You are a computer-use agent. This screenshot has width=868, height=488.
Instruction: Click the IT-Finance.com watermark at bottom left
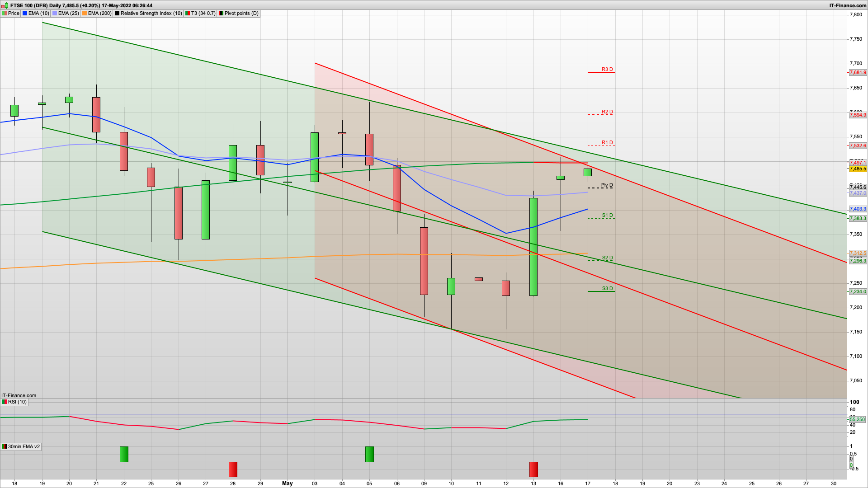pos(19,395)
